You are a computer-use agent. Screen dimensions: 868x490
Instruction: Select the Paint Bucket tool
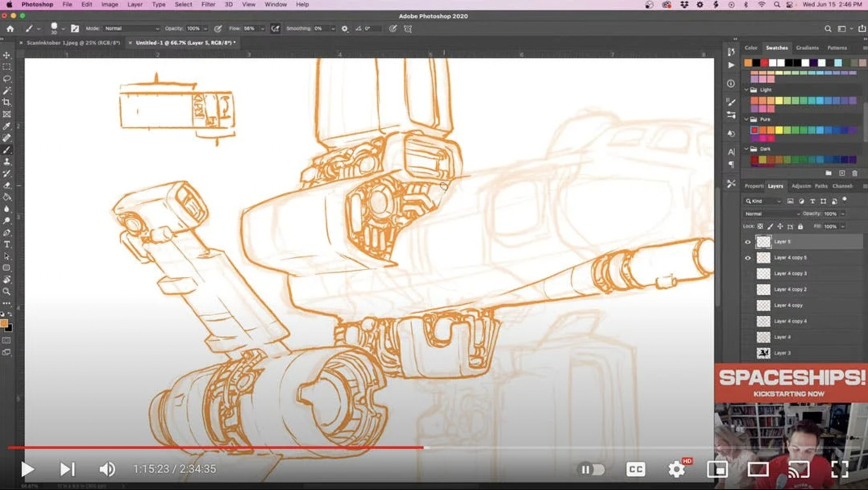pos(7,197)
